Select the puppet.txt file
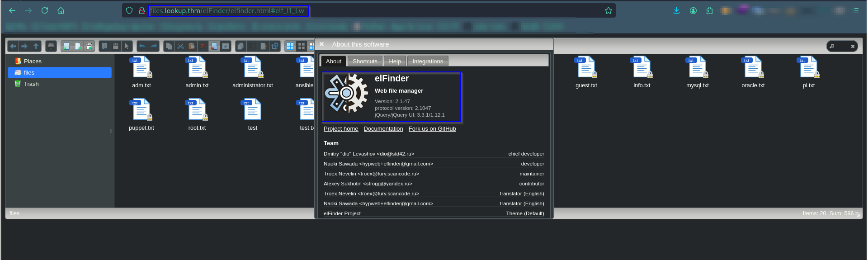Image resolution: width=868 pixels, height=260 pixels. 142,115
